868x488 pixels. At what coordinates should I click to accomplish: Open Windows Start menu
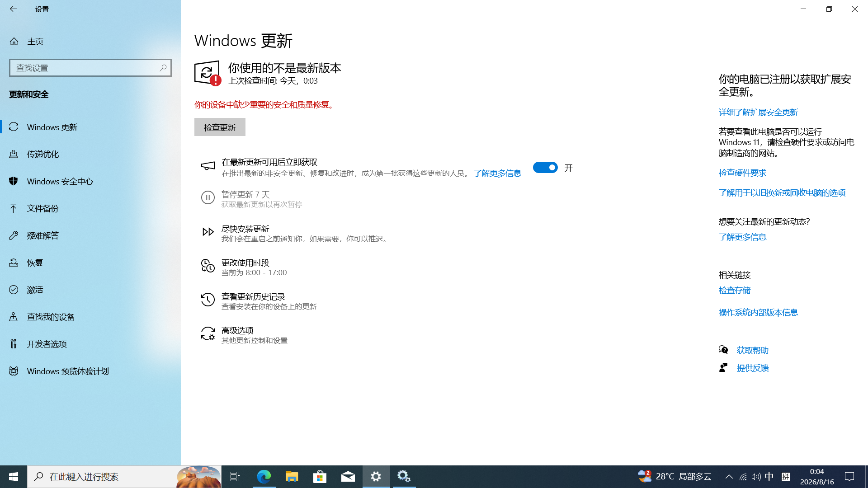coord(14,476)
